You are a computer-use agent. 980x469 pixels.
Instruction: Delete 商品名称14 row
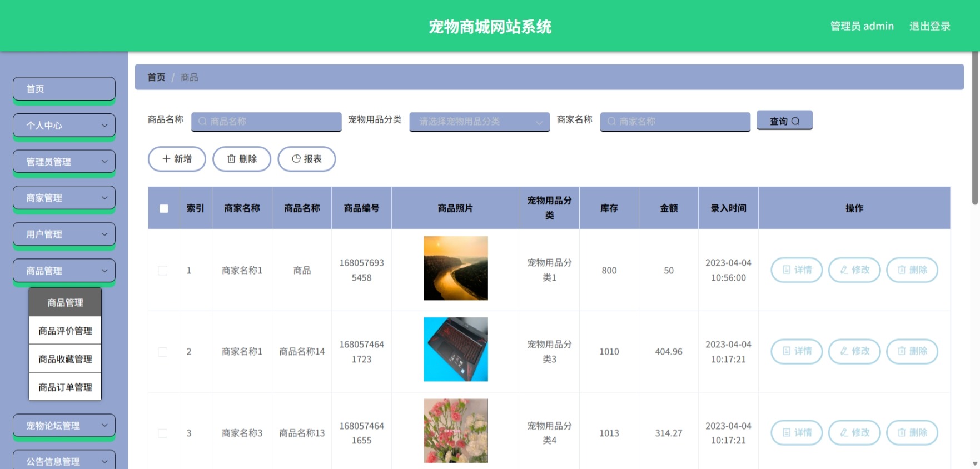coord(912,351)
